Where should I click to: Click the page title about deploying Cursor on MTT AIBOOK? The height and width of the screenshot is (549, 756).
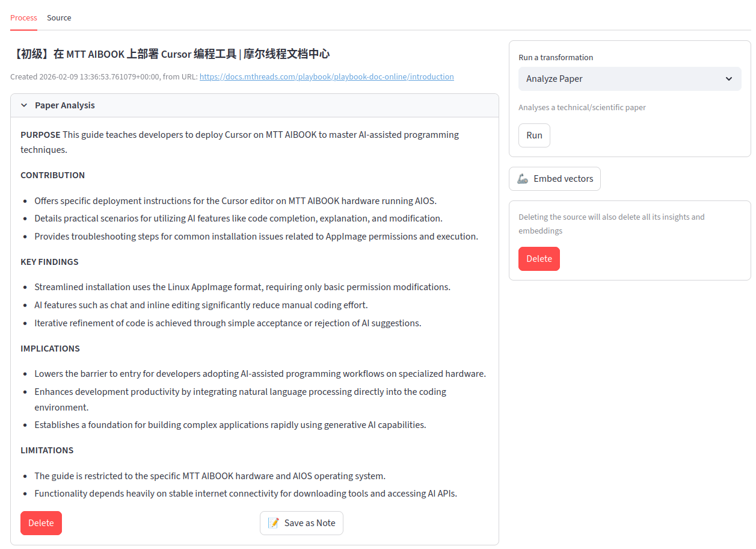[170, 54]
